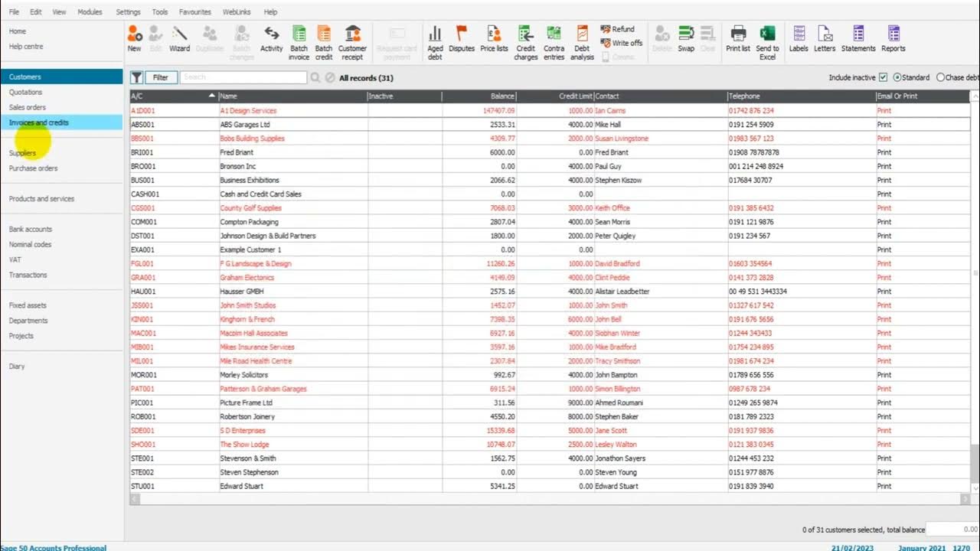
Task: Open Suppliers in sidebar
Action: 22,153
